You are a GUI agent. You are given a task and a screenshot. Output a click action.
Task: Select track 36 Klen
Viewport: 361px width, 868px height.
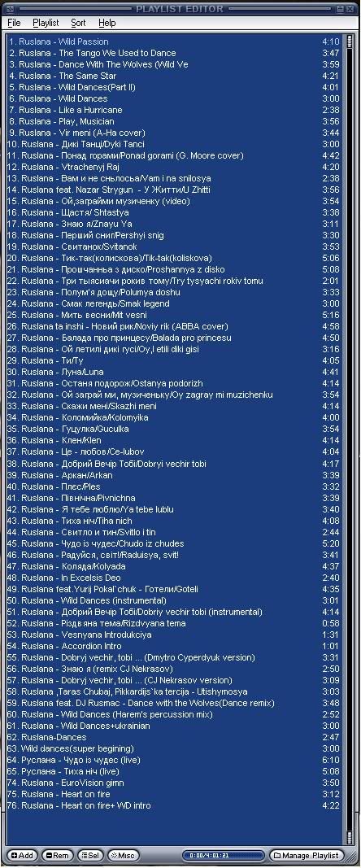click(175, 440)
